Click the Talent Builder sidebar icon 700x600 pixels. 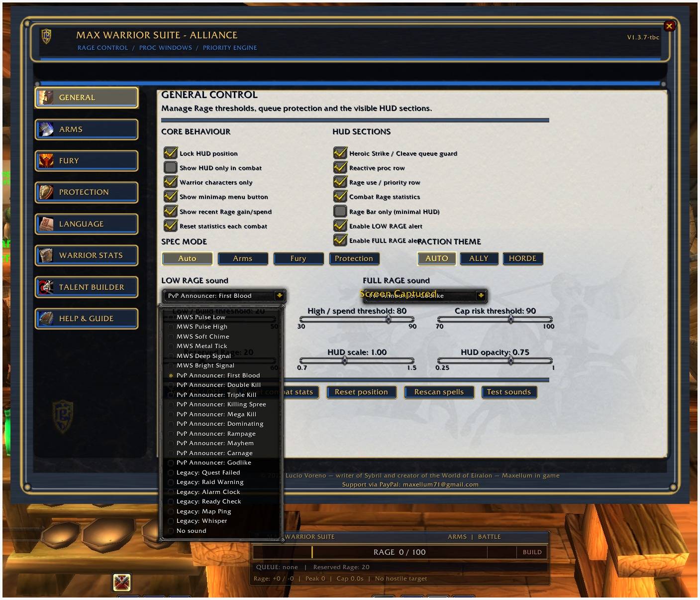click(46, 287)
